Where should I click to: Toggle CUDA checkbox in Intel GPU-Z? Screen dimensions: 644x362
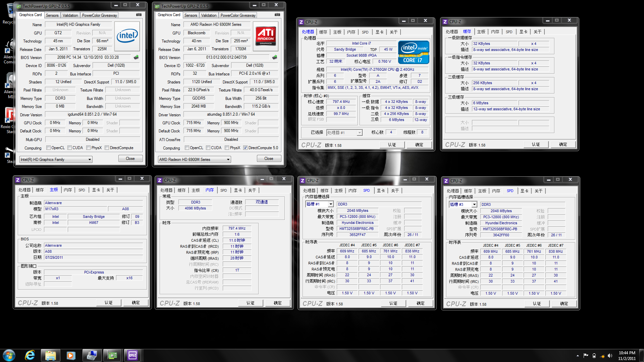click(70, 148)
